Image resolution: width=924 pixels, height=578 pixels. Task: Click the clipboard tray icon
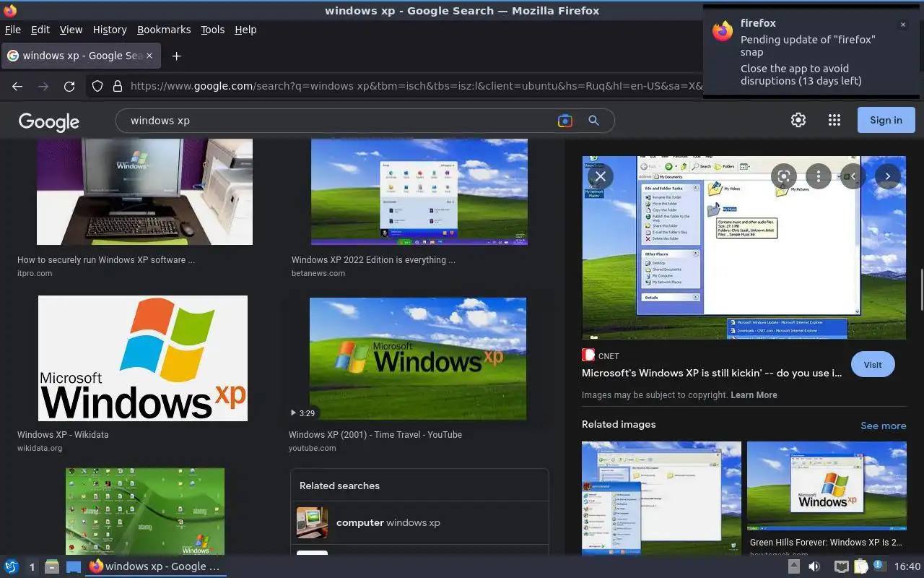pyautogui.click(x=860, y=566)
